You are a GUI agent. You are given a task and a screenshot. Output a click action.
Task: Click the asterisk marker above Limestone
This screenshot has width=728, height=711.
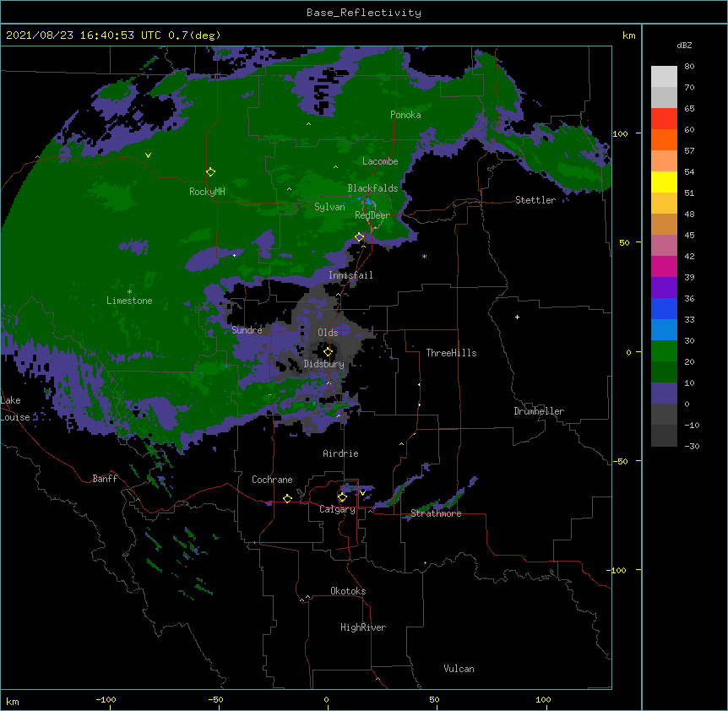[129, 292]
